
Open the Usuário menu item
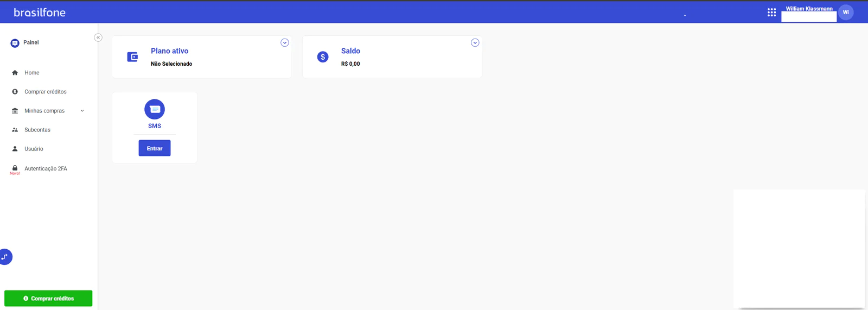coord(34,149)
